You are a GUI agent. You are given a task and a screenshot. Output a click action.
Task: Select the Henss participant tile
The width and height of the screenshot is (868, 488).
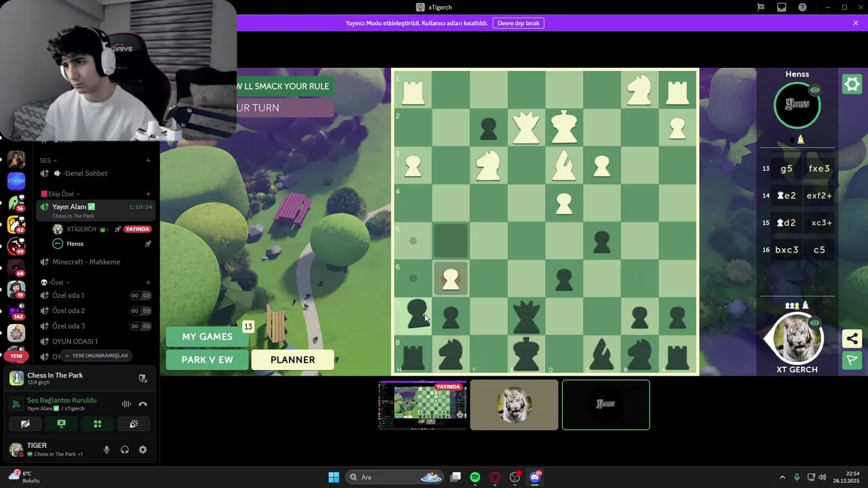(x=606, y=405)
